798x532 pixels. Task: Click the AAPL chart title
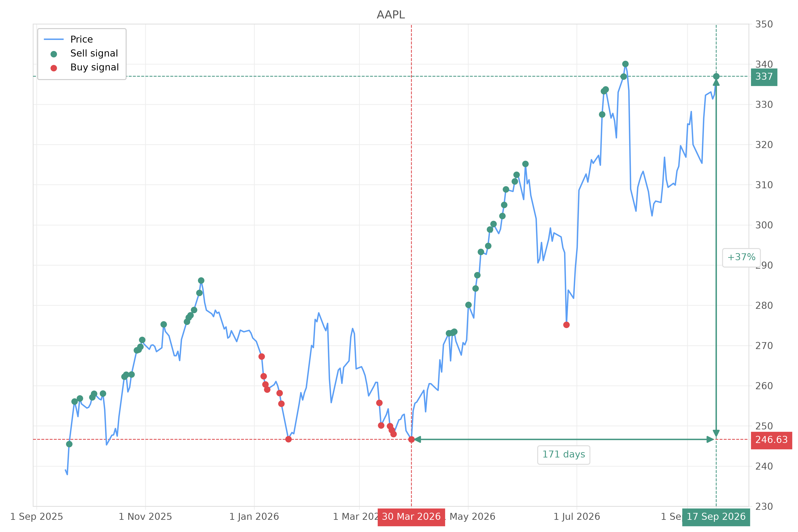(x=391, y=15)
